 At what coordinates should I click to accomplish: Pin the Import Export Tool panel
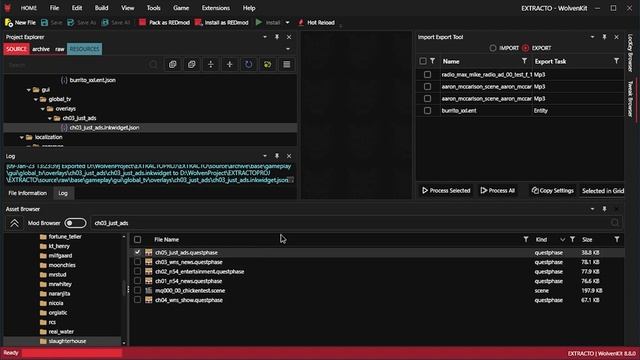pos(604,37)
